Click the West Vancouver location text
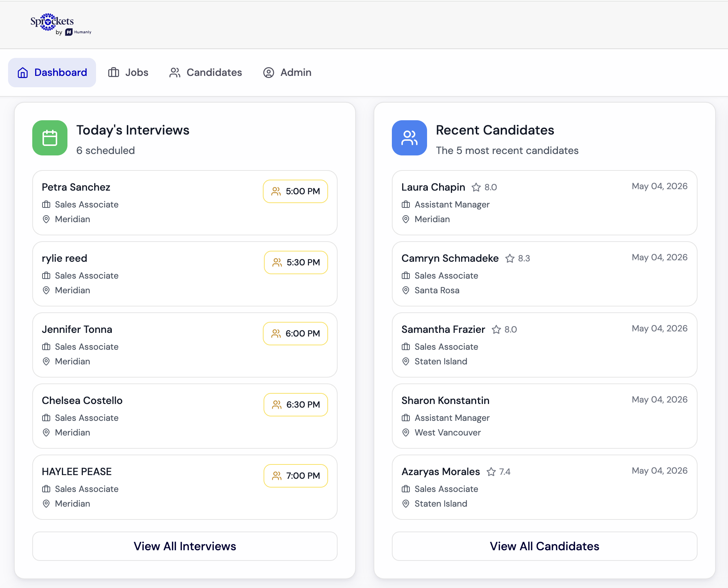 pos(448,433)
